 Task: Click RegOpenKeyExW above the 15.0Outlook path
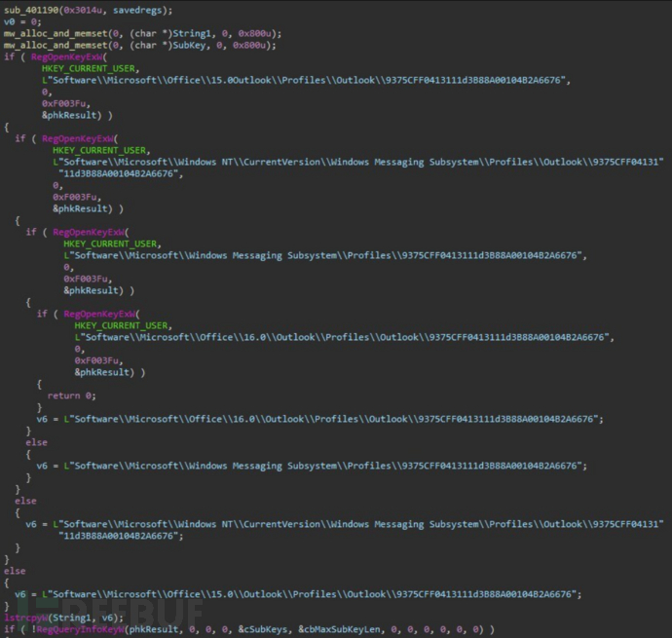pyautogui.click(x=67, y=56)
